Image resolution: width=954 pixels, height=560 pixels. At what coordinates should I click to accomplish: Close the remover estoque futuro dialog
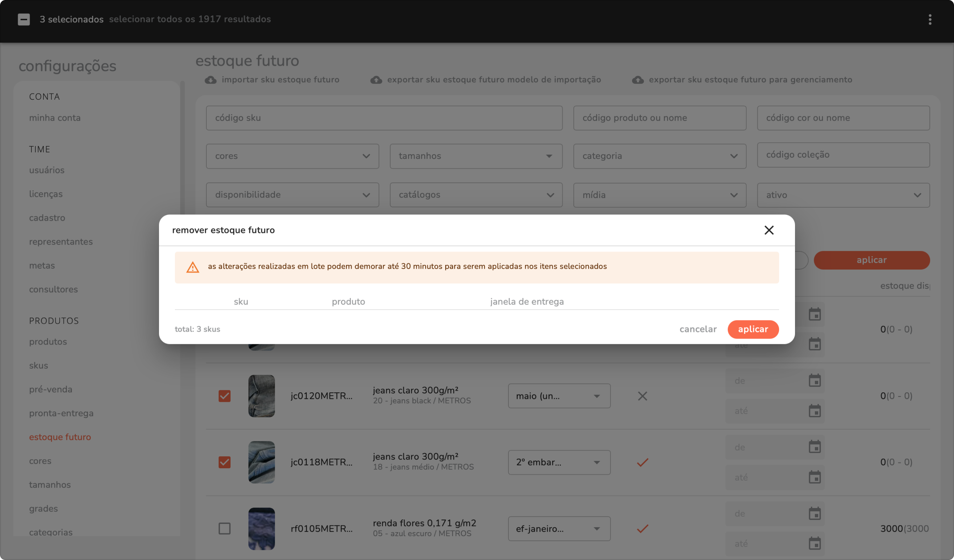pos(769,230)
